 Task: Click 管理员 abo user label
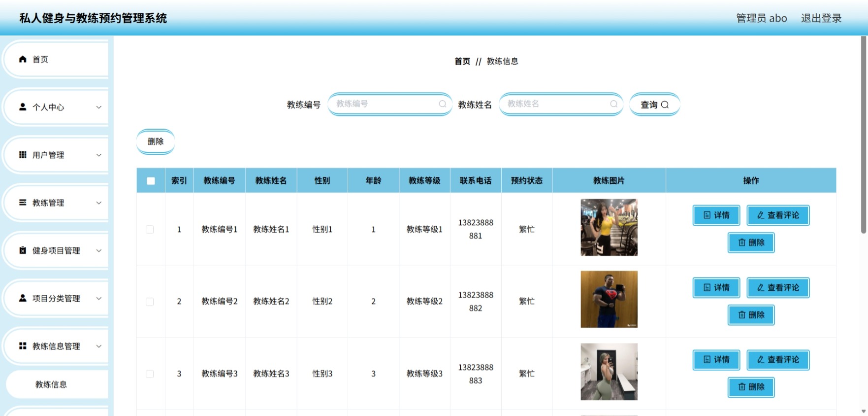click(762, 18)
